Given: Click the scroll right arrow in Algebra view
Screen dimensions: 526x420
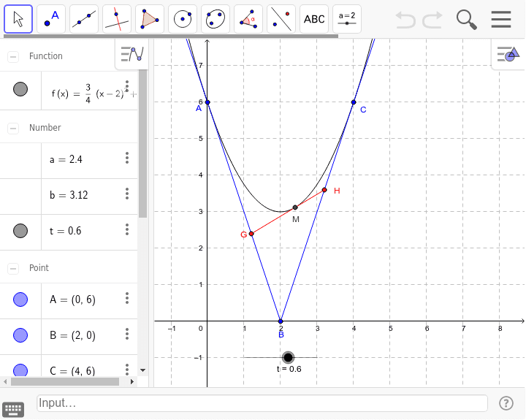Looking at the screenshot, I should (131, 381).
